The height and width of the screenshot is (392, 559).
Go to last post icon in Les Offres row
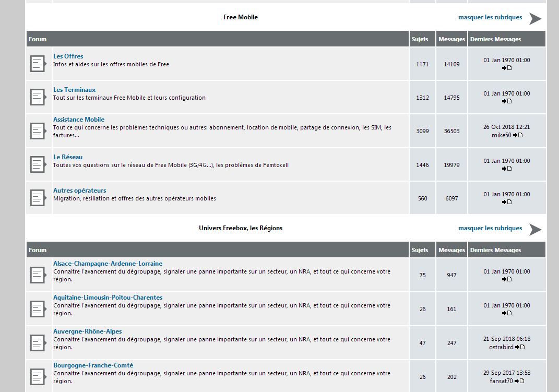pos(507,68)
